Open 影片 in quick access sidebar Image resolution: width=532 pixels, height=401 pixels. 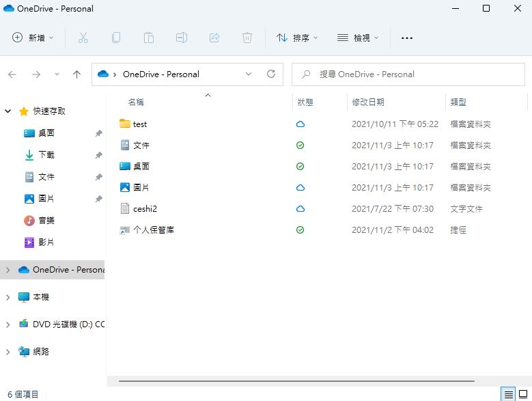[x=46, y=243]
